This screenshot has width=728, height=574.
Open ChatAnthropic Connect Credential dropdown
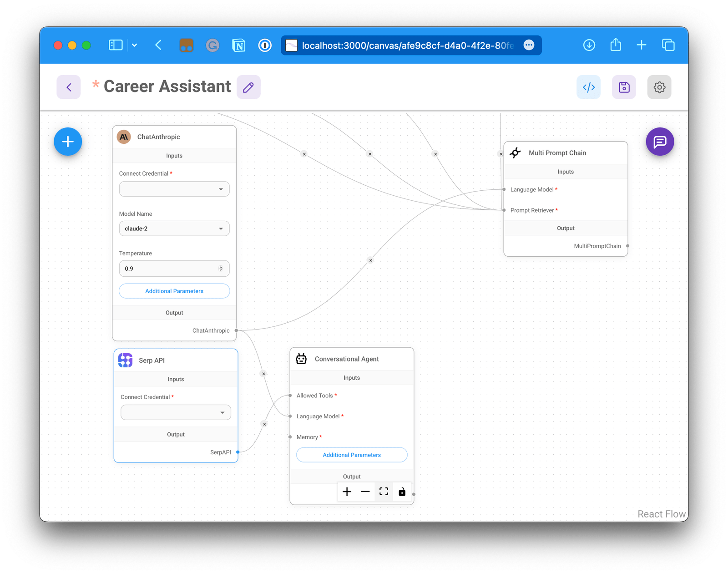(x=174, y=189)
